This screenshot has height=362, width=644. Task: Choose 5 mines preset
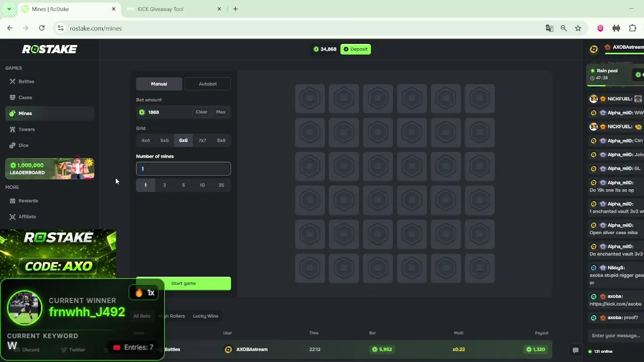[x=183, y=185]
